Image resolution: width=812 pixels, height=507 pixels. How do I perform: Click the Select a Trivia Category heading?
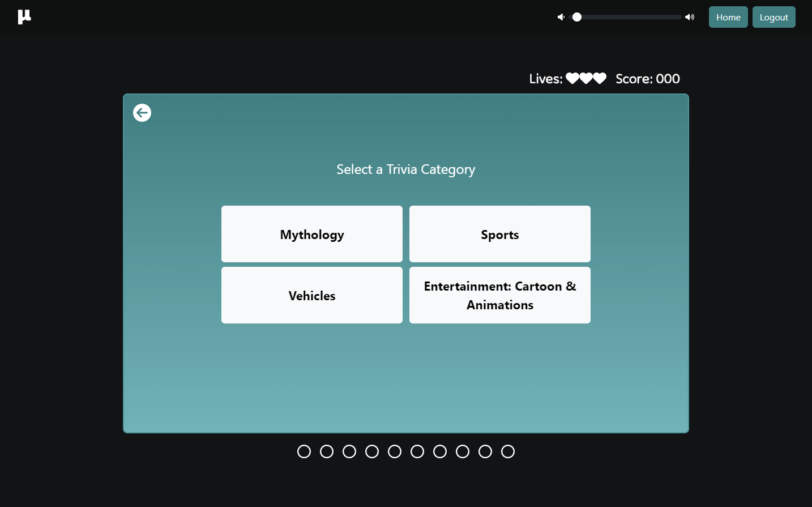pos(406,169)
